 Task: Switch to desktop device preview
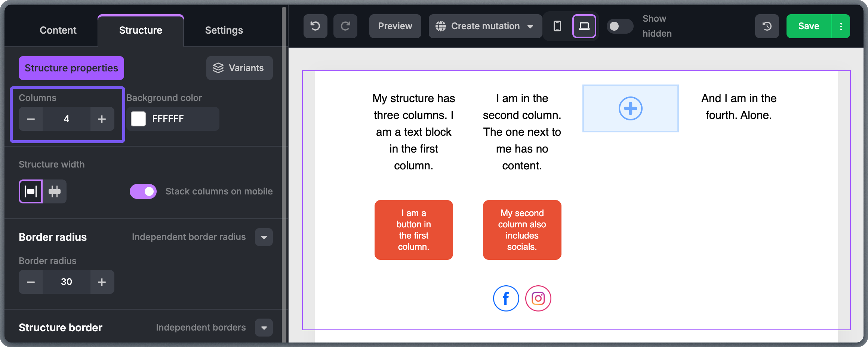point(584,26)
